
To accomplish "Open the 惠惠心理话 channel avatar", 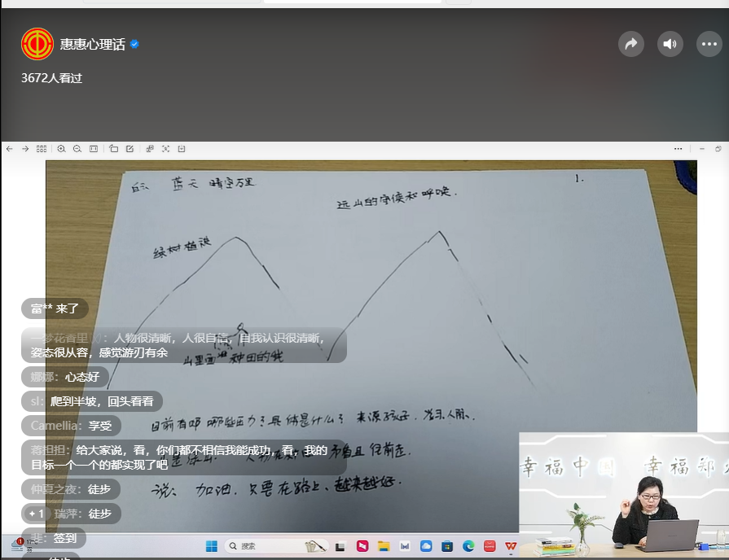I will pos(37,44).
